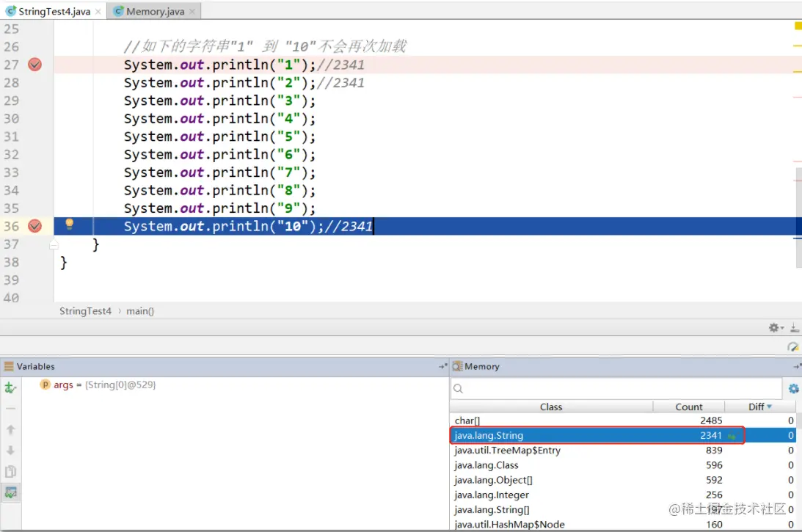802x532 pixels.
Task: Close the Memory.java tab
Action: tap(192, 11)
